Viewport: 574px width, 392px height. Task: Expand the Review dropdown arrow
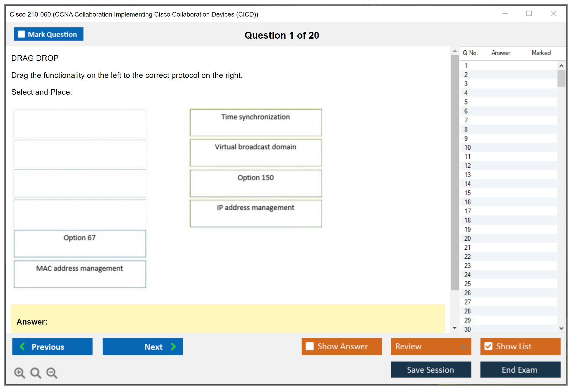tap(463, 346)
